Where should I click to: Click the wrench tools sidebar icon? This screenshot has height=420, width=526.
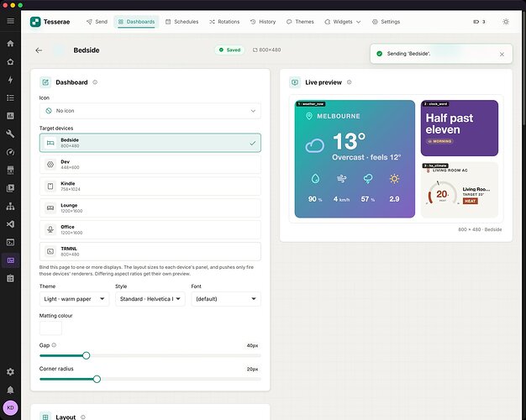pos(10,134)
